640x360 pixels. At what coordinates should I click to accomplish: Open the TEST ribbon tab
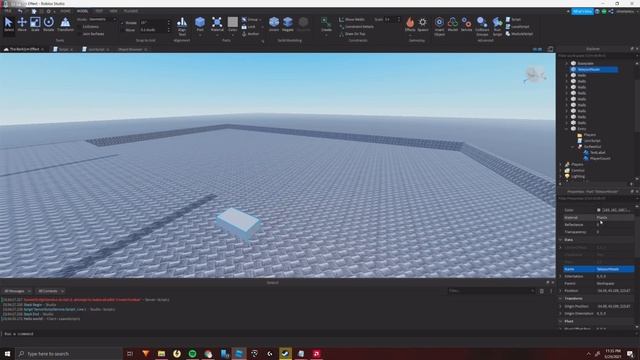(x=99, y=11)
